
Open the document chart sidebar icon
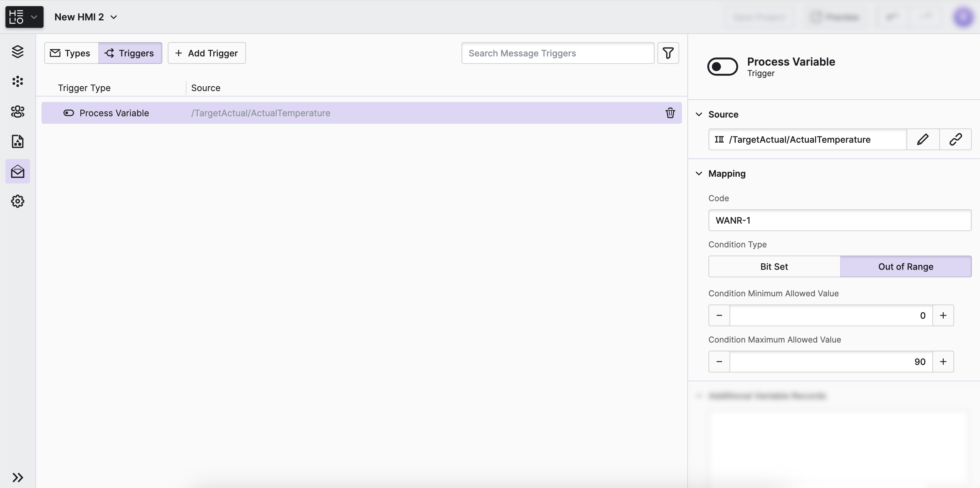(x=17, y=141)
